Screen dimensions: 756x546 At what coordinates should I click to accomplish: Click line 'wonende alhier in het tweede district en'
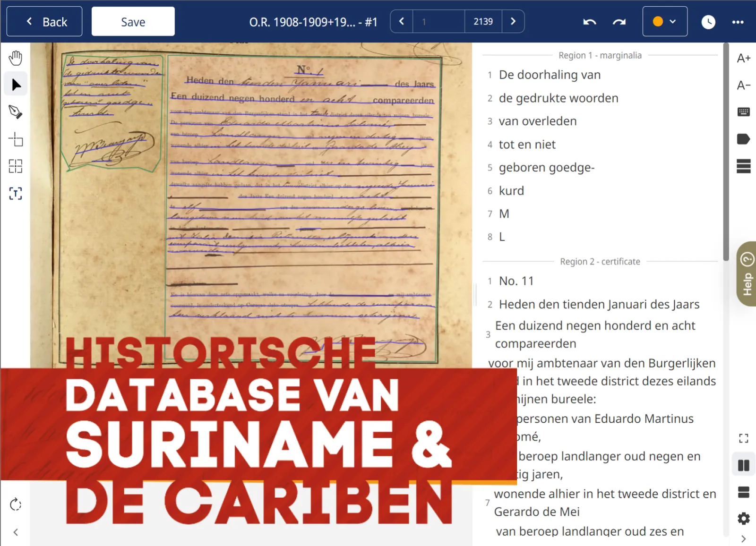[x=605, y=494]
